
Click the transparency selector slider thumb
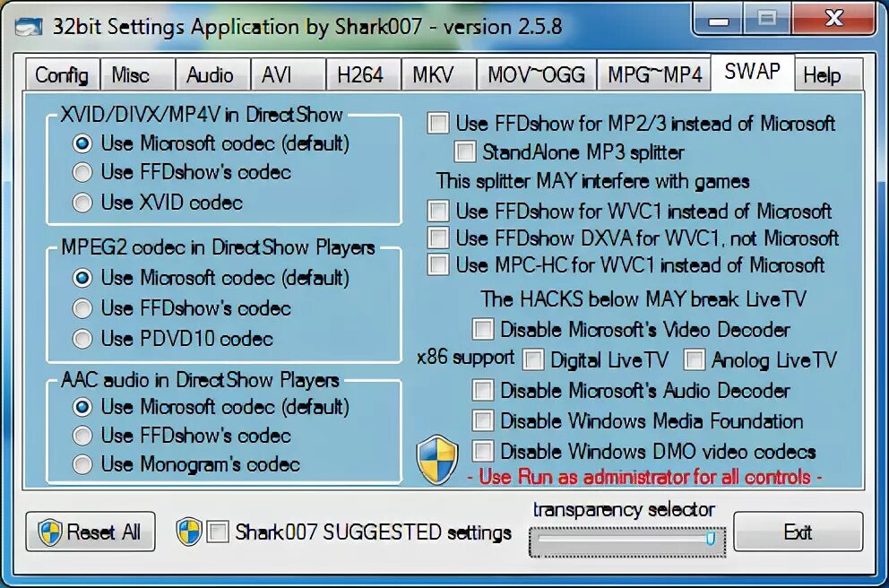tap(711, 538)
